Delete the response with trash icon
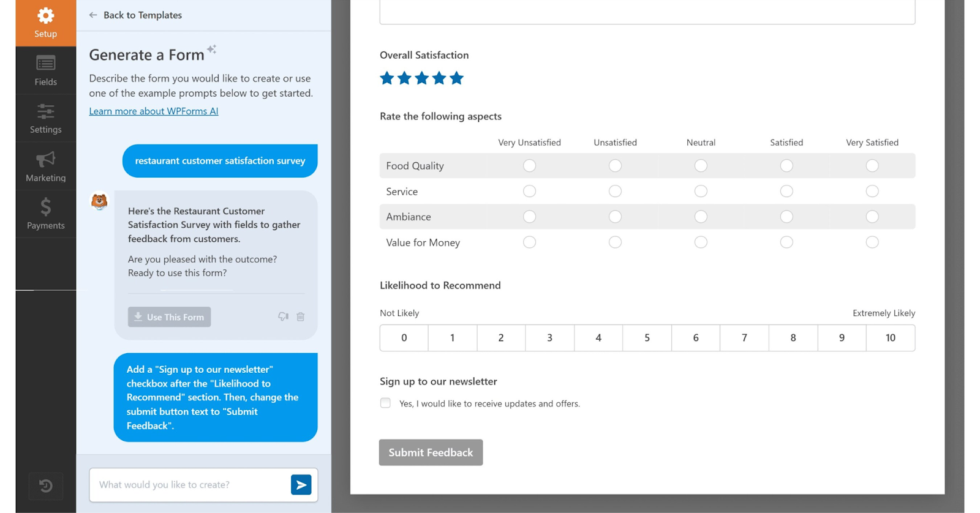980x513 pixels. (301, 316)
